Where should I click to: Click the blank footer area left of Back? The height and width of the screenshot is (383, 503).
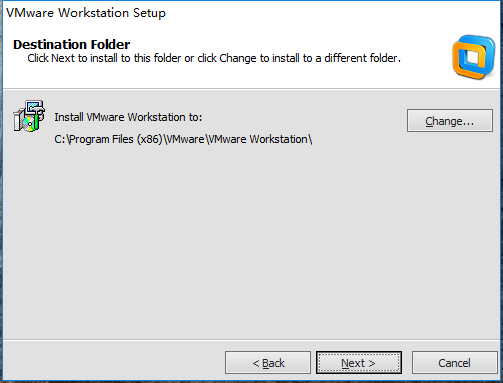(113, 362)
